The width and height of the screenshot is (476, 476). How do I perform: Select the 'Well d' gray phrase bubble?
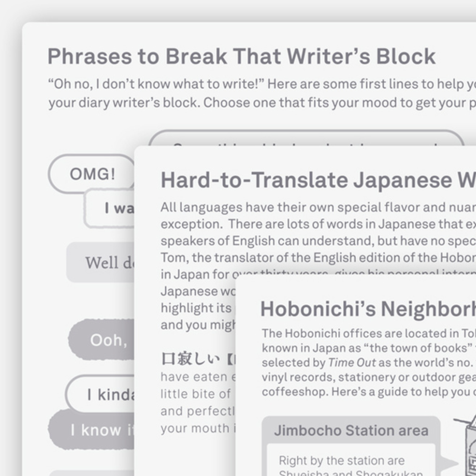[100, 263]
